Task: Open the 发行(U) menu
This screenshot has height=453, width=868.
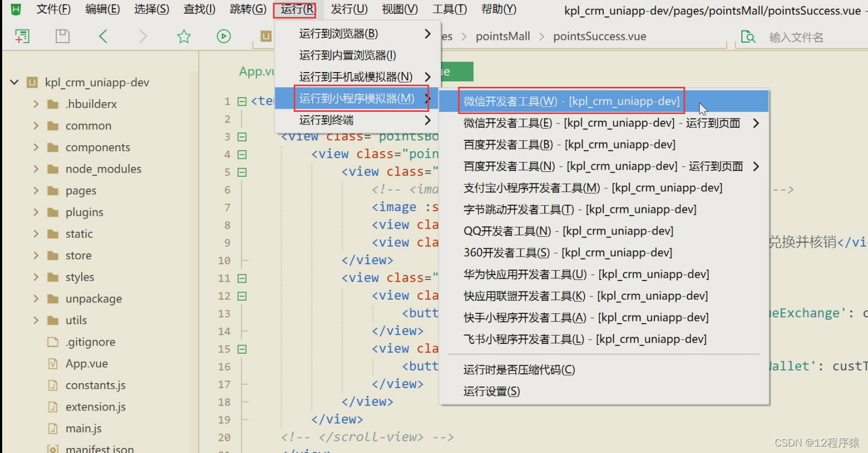Action: [x=349, y=9]
